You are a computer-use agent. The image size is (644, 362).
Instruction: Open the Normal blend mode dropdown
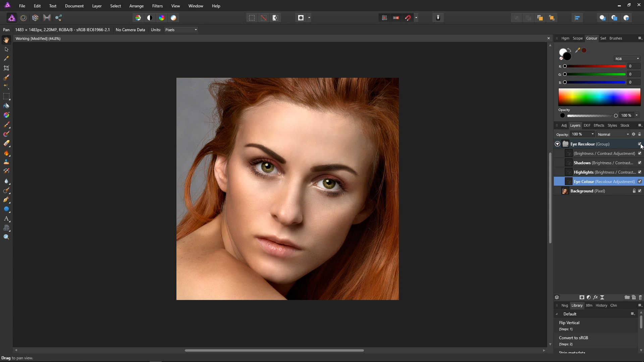[x=613, y=134]
